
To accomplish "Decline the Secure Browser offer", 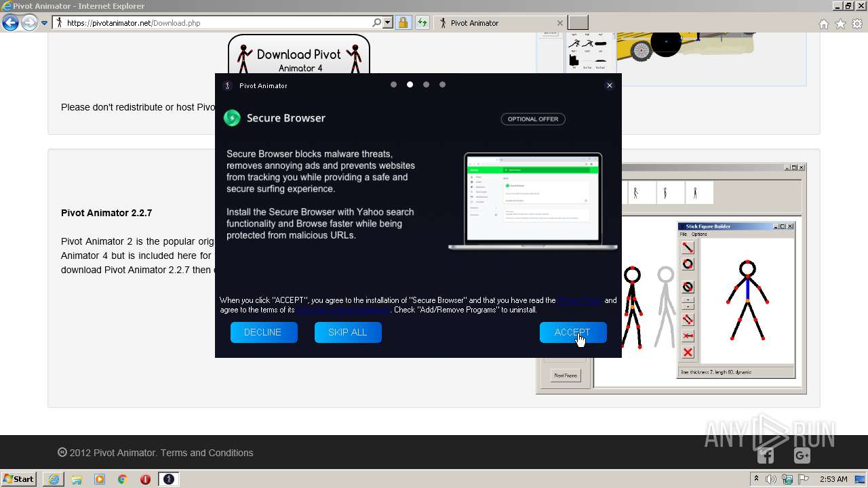I will click(x=263, y=332).
